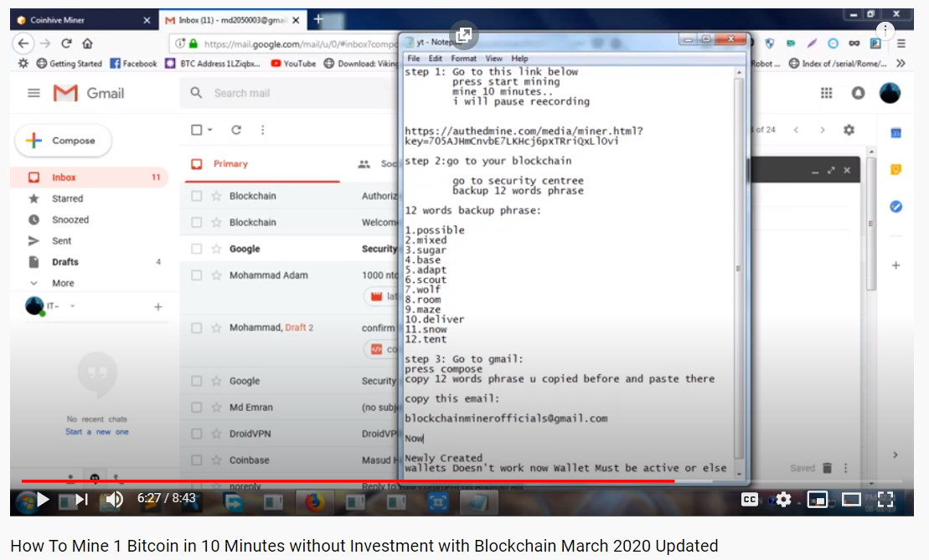Open the Sent folder
929x560 pixels.
tap(61, 241)
